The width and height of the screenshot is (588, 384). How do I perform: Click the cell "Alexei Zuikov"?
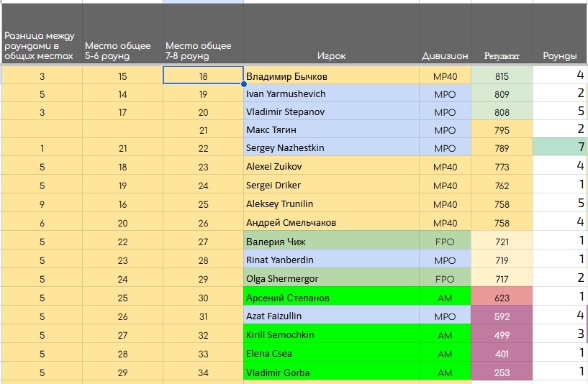[331, 165]
